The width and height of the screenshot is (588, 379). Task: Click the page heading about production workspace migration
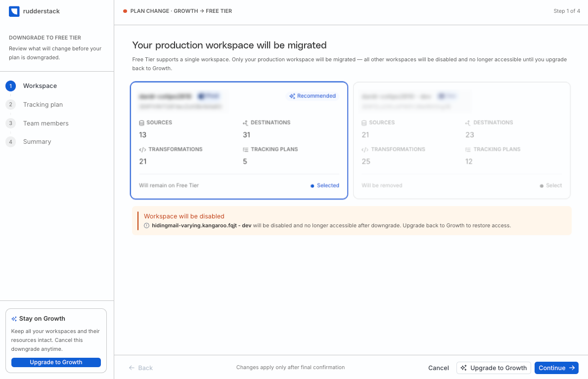(x=229, y=45)
